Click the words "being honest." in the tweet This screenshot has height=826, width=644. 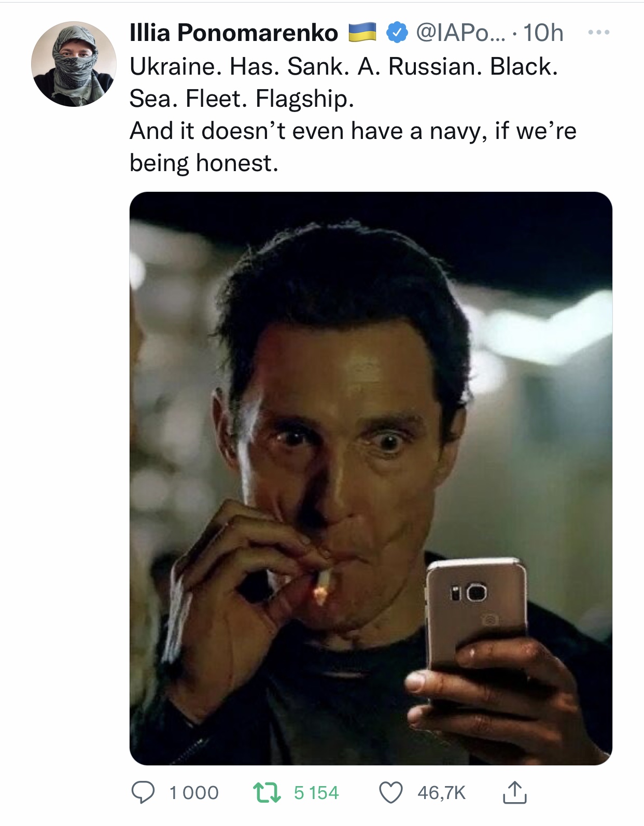(x=204, y=163)
